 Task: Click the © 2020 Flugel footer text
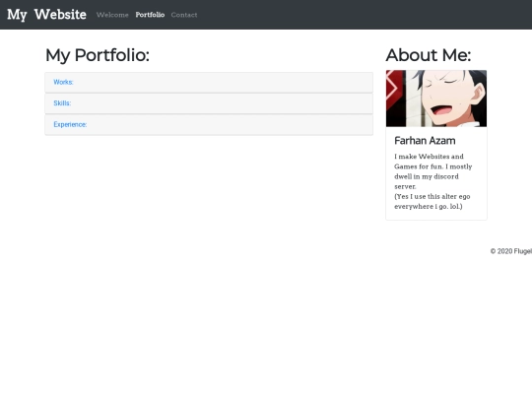pyautogui.click(x=511, y=251)
